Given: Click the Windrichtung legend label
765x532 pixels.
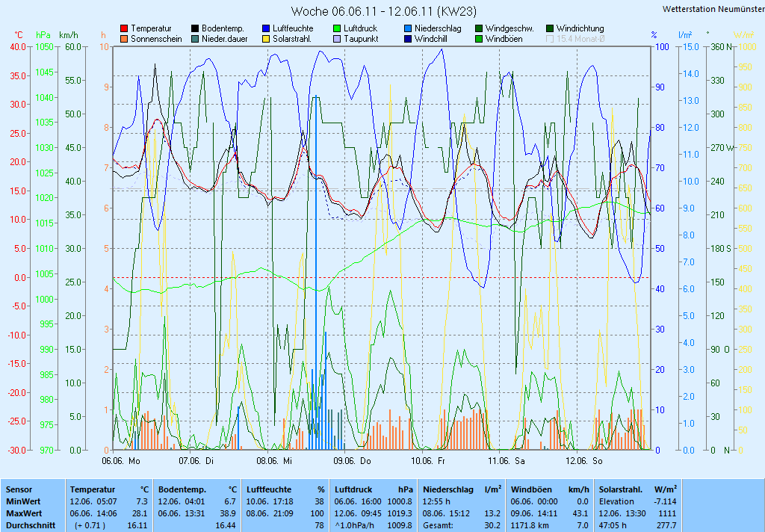Looking at the screenshot, I should point(580,29).
